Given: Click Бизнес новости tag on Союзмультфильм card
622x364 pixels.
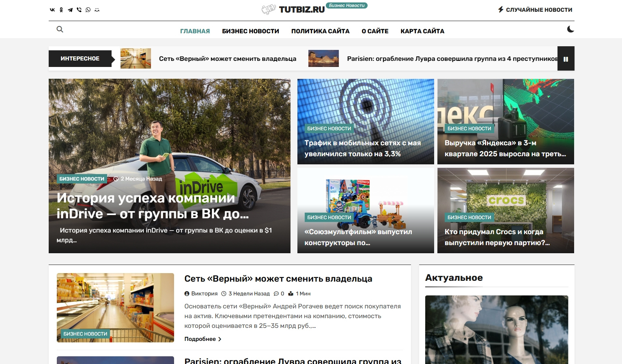Looking at the screenshot, I should [329, 218].
